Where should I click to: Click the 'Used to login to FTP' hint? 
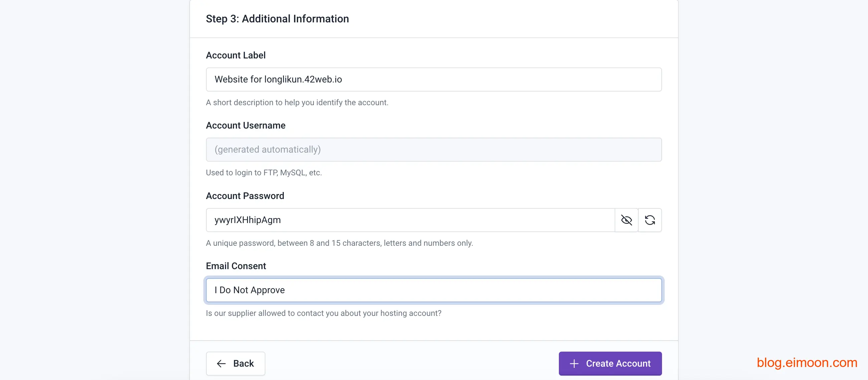tap(263, 173)
